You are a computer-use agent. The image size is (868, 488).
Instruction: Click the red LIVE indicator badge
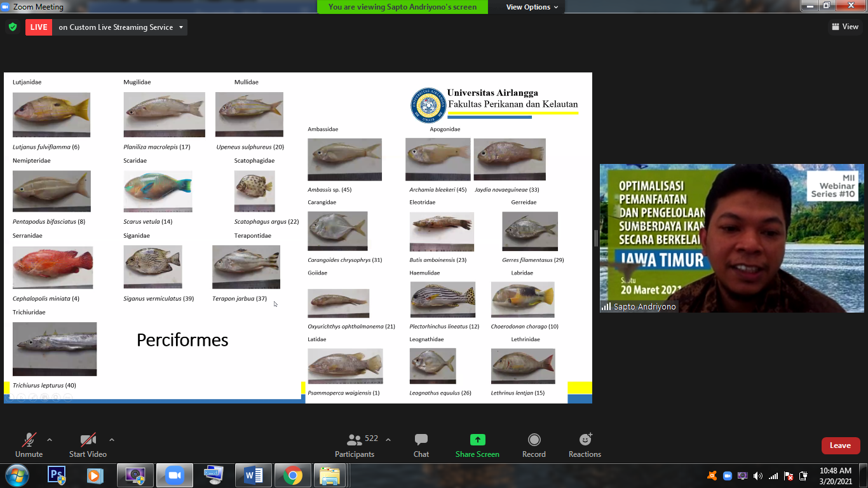(39, 27)
